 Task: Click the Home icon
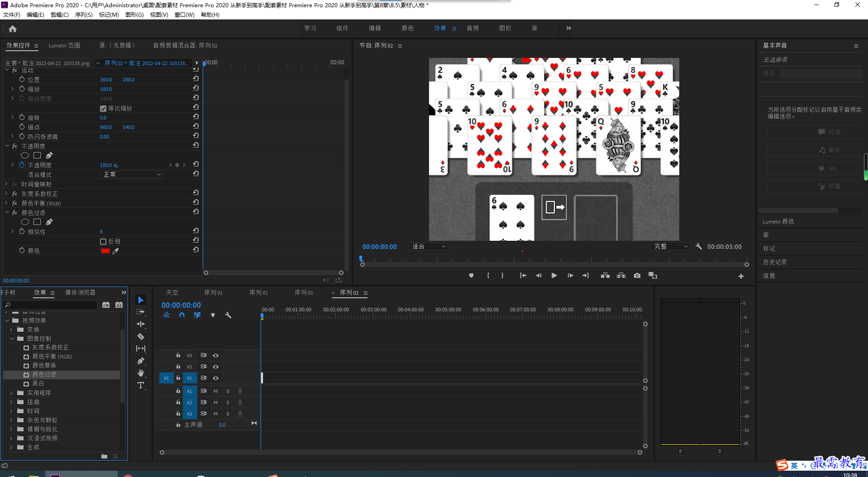tap(13, 29)
